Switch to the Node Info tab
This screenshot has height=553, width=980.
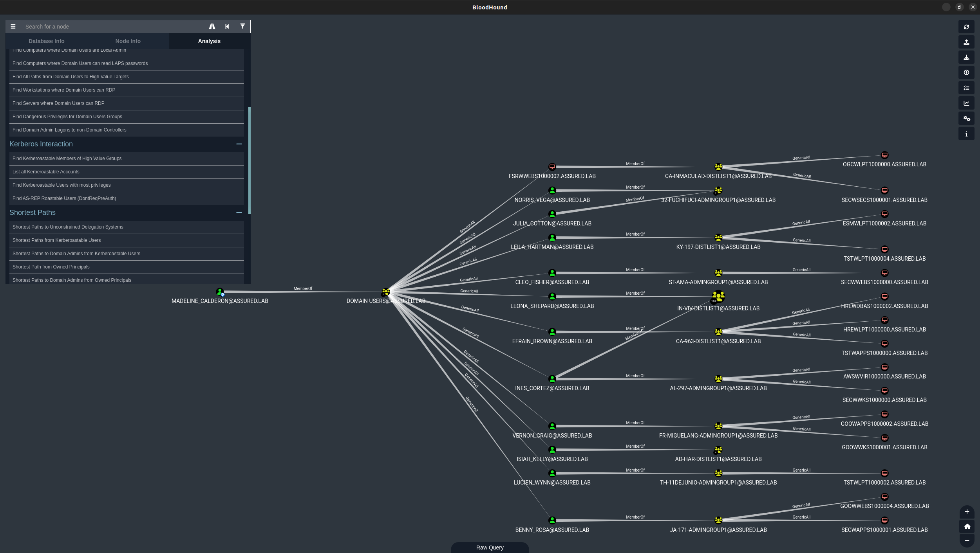128,41
